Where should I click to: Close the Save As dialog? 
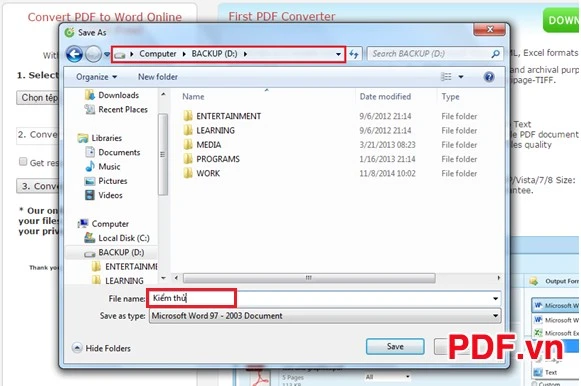[x=489, y=29]
